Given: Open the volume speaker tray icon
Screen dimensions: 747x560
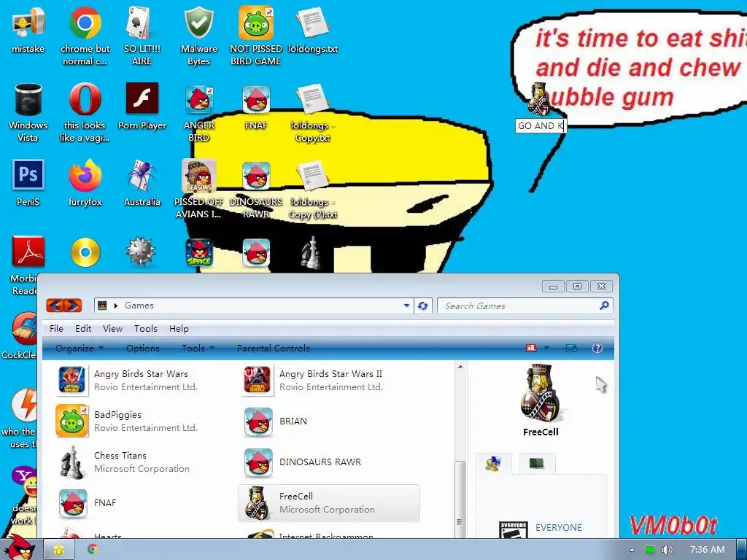Looking at the screenshot, I should click(x=667, y=550).
